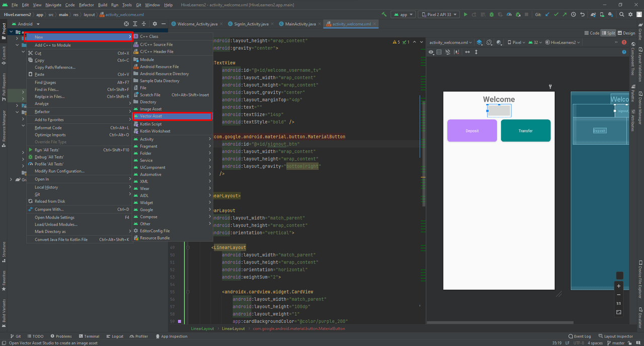This screenshot has width=644, height=346.
Task: Open the Logcat tool window
Action: tap(114, 336)
